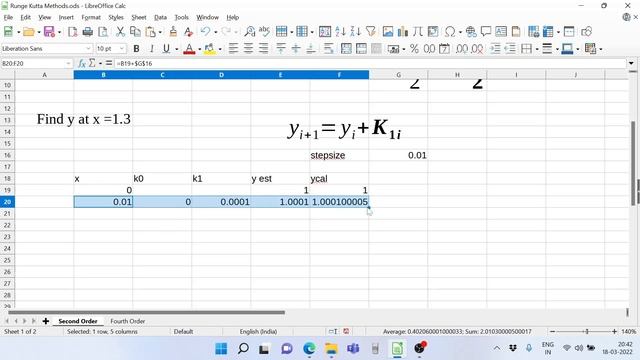Click the Background Color yellow highlight swatch
This screenshot has height=360, width=640.
click(x=209, y=49)
